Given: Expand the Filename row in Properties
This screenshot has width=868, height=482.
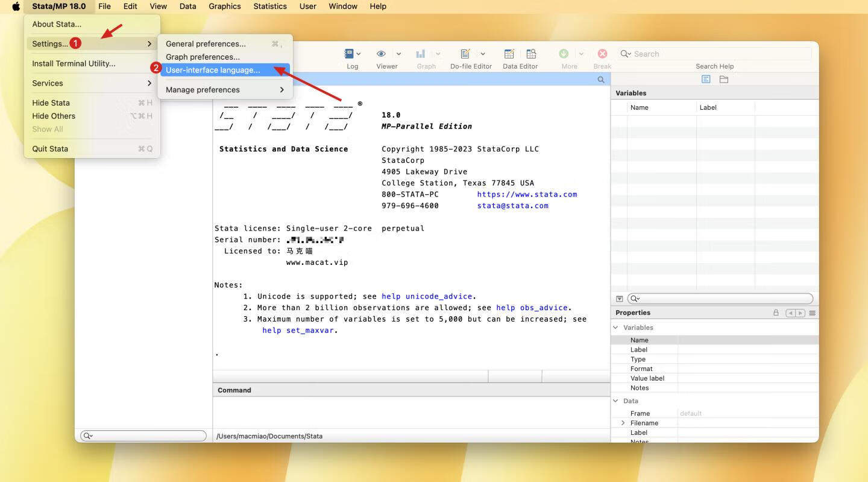Looking at the screenshot, I should point(623,423).
